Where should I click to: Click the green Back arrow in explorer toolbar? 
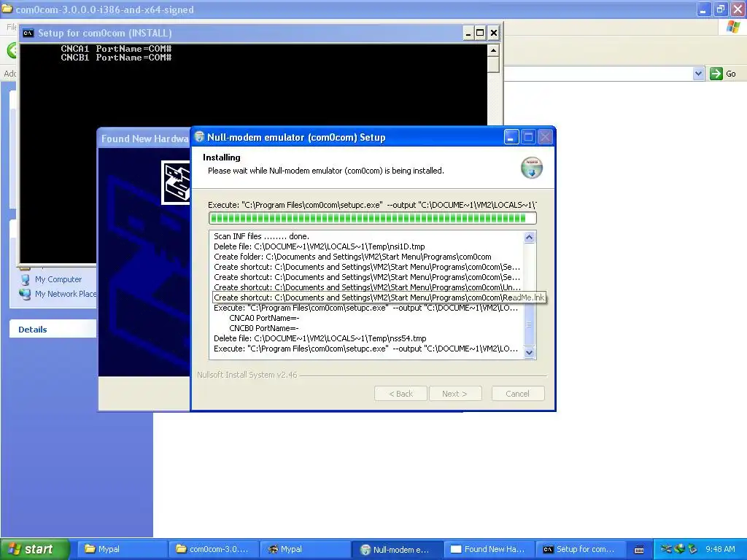point(12,50)
